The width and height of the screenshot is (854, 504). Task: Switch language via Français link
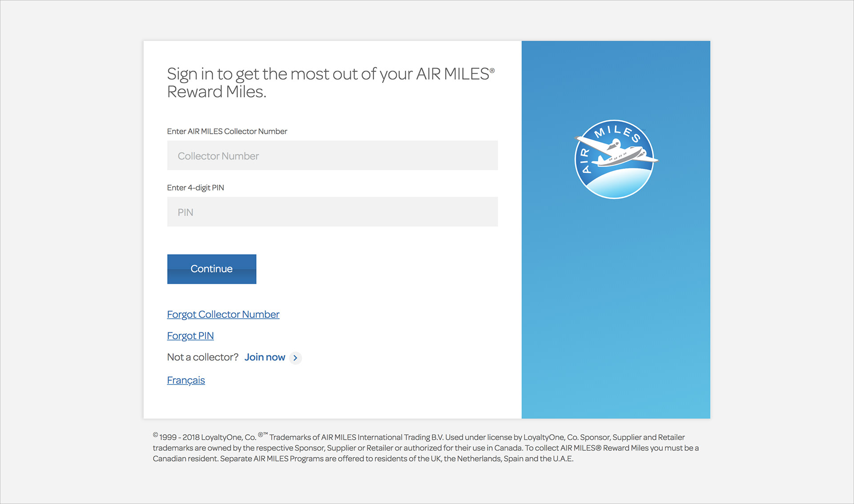point(186,380)
